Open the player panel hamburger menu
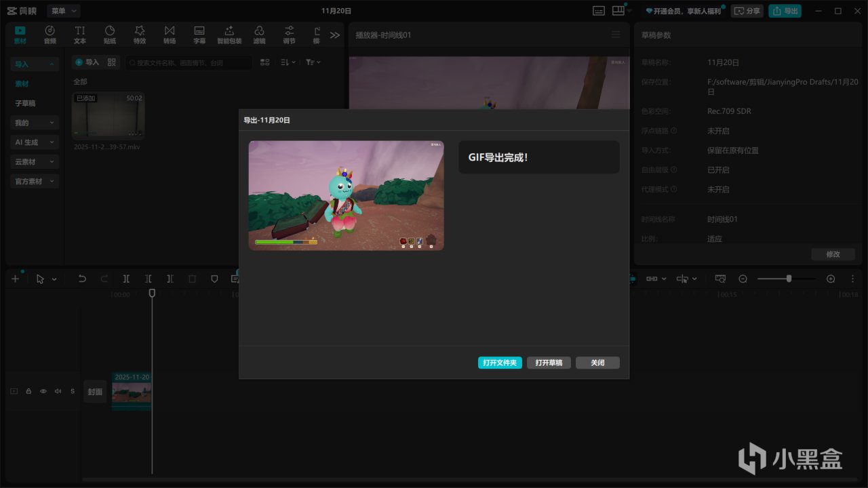The width and height of the screenshot is (868, 488). pos(616,35)
